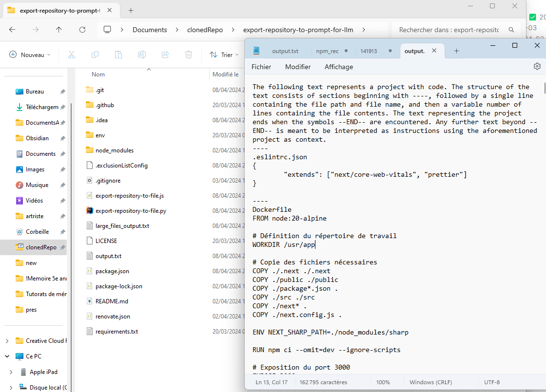Open the Nouveau dropdown menu
This screenshot has height=392, width=546.
pos(30,55)
